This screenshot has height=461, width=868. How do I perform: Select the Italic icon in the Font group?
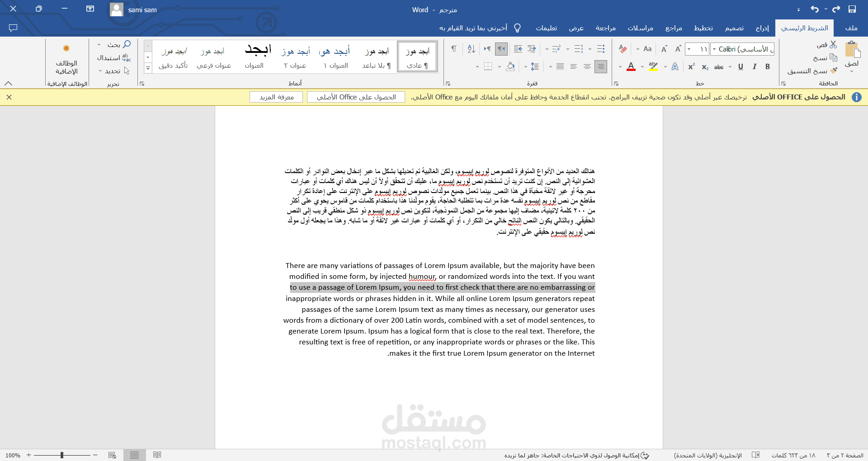(x=754, y=66)
